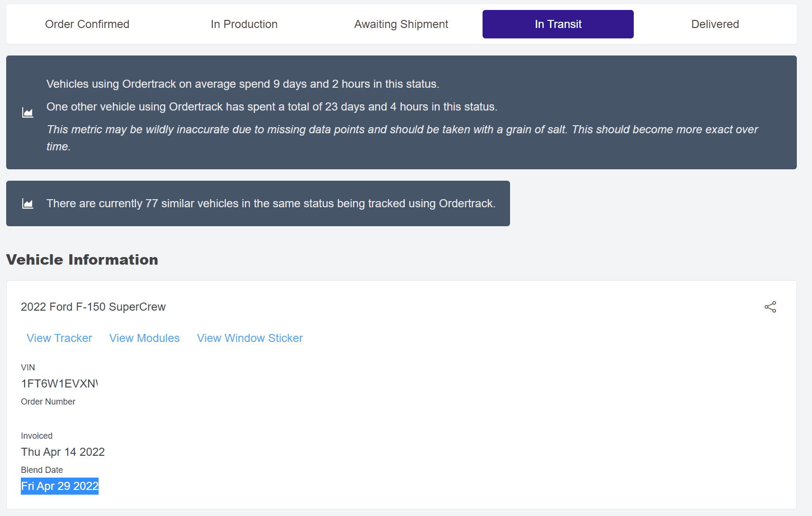Click the 2022 Ford F-150 SuperCrew title

click(93, 307)
